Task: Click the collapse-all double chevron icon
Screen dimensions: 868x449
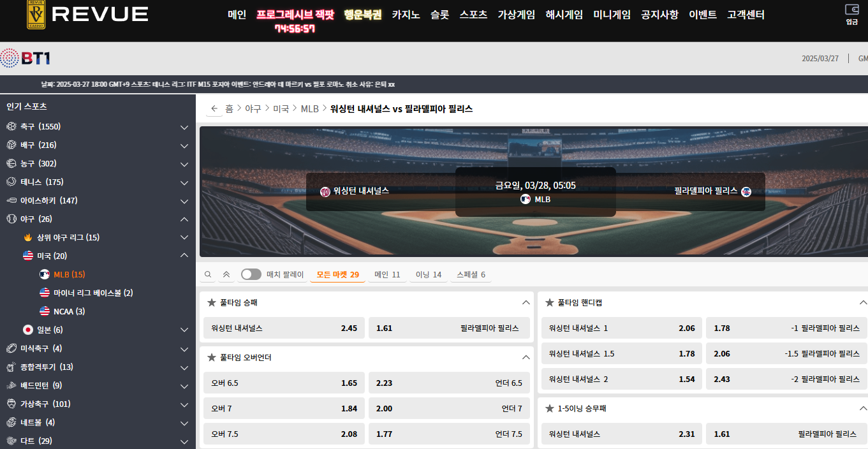Action: click(226, 275)
